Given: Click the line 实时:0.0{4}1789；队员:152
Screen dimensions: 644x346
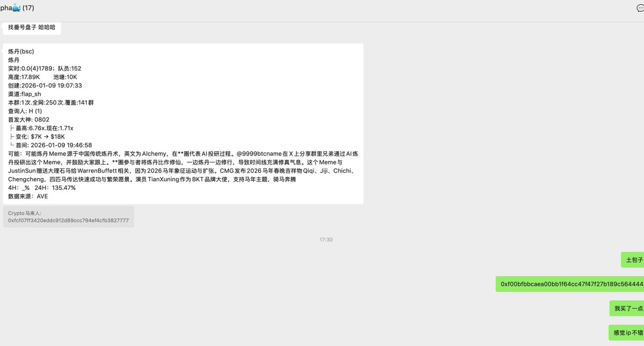Looking at the screenshot, I should (x=45, y=69).
